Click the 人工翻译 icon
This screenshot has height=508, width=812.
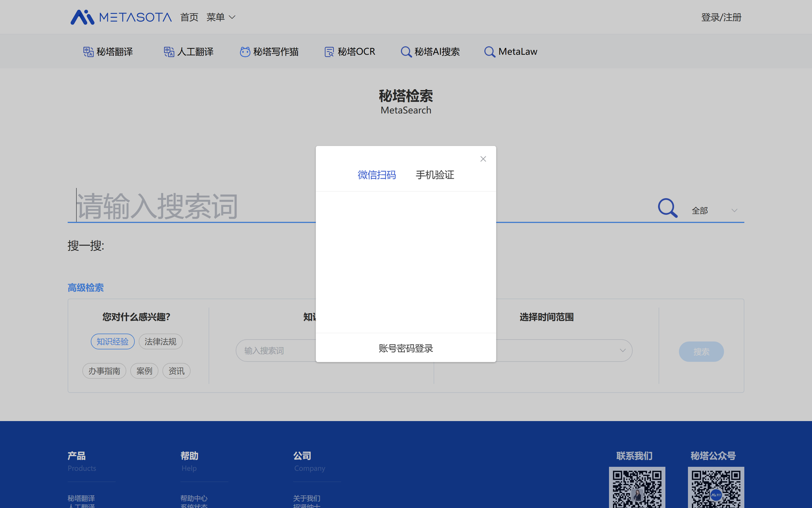(169, 52)
